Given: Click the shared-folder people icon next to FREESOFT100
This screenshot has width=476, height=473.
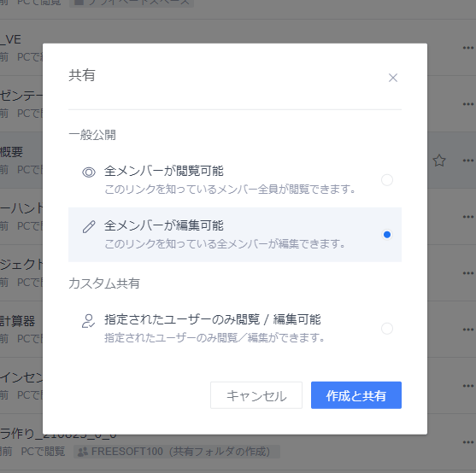Looking at the screenshot, I should coord(83,452).
